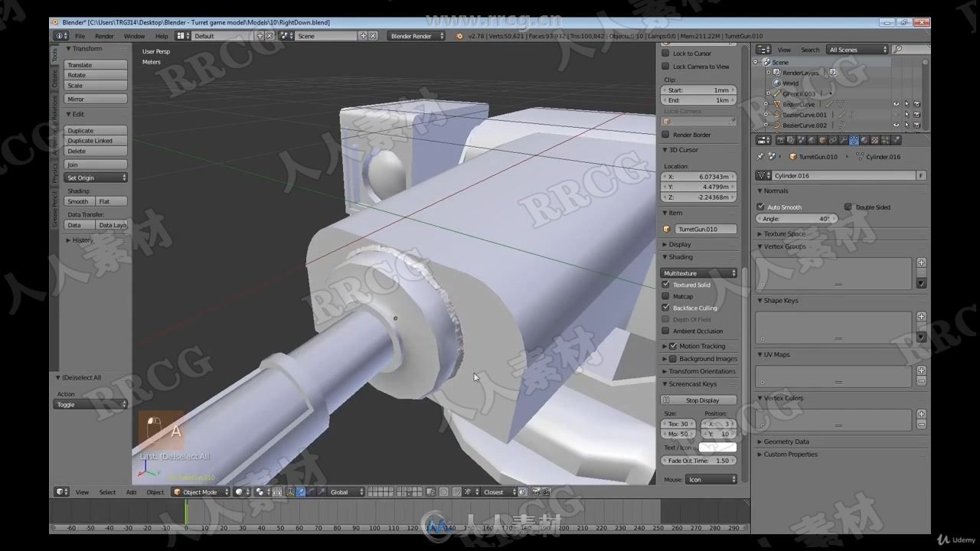Open the Render Layers properties tab
This screenshot has width=980, height=551.
pos(791,140)
